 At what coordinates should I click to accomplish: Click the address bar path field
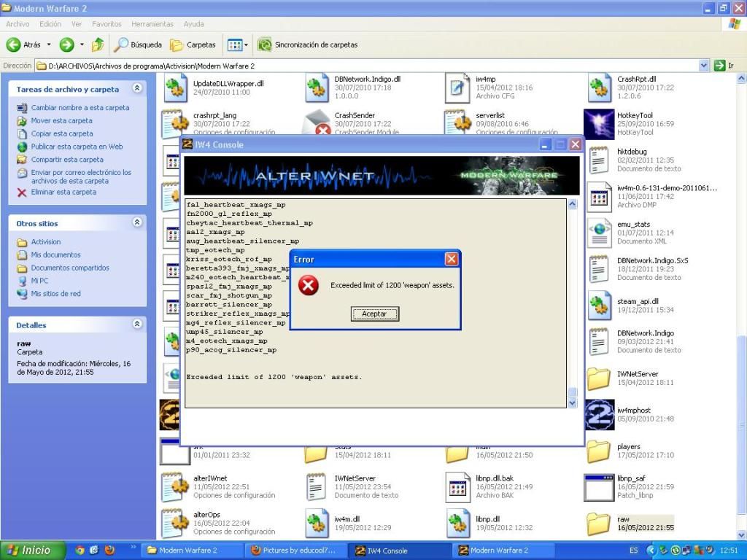367,66
